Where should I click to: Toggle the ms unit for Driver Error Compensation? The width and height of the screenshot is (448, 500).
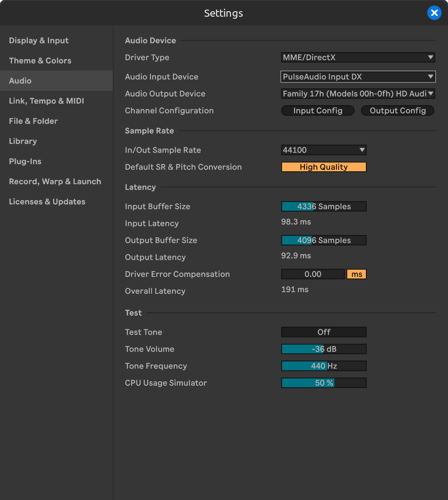[356, 274]
